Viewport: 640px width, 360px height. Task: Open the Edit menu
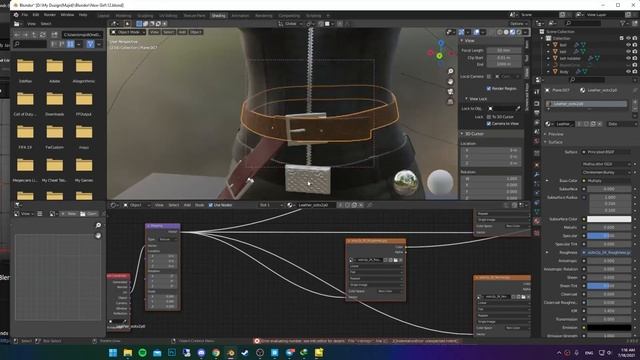click(x=36, y=15)
